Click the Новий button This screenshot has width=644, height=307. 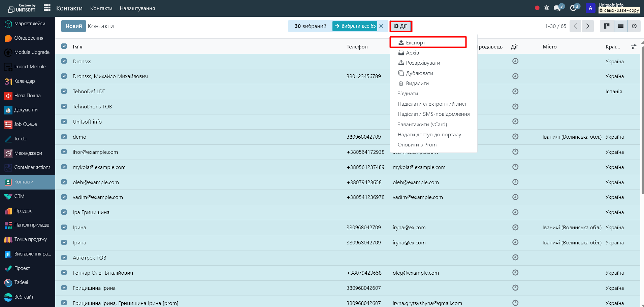73,26
